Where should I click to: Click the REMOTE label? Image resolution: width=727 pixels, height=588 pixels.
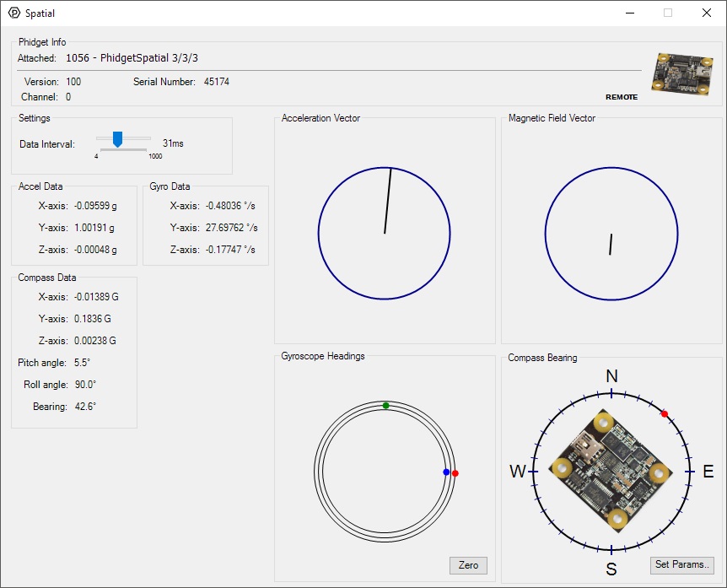point(622,97)
